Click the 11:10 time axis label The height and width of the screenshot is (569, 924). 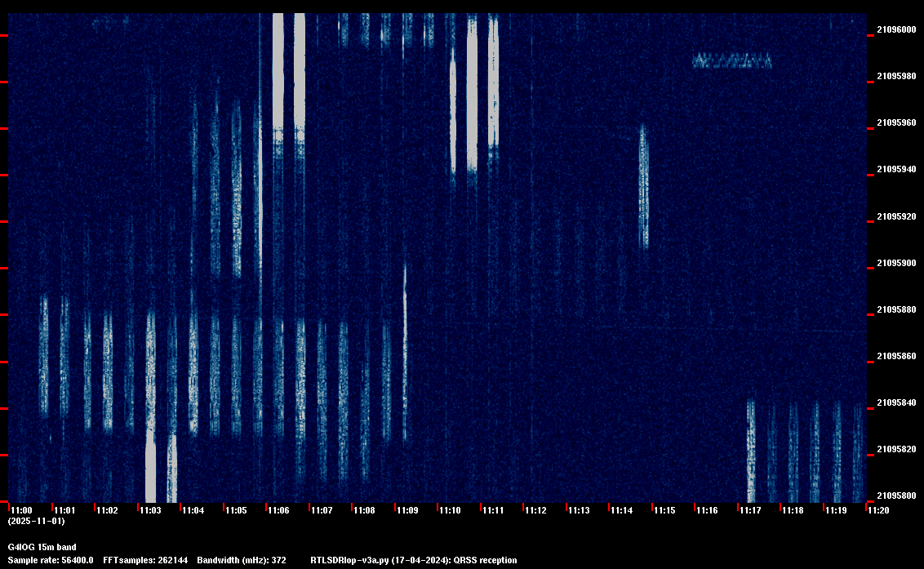pyautogui.click(x=450, y=510)
